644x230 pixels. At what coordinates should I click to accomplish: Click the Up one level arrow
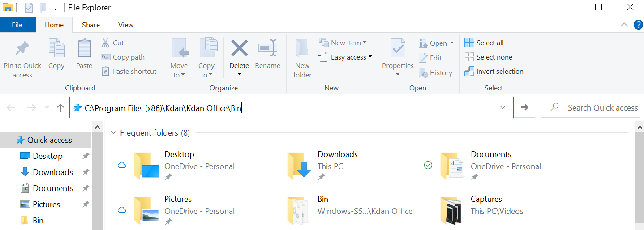point(61,107)
